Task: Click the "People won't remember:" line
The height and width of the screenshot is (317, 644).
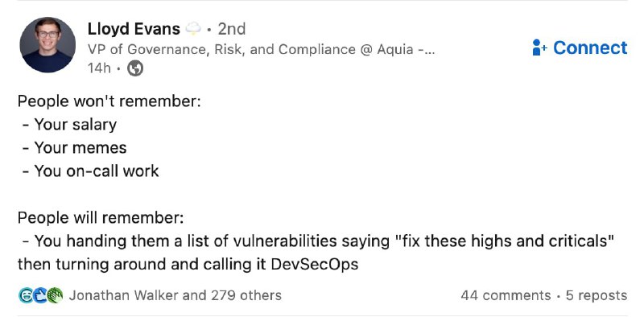Action: [109, 101]
